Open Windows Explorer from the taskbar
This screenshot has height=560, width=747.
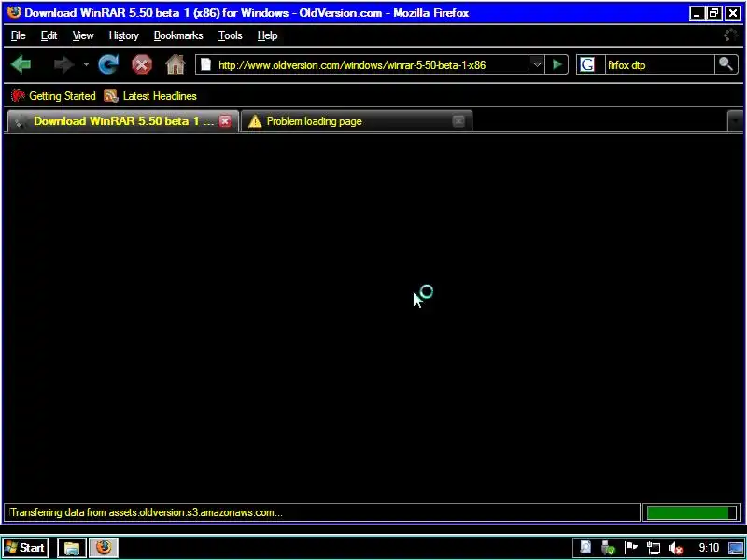click(72, 548)
